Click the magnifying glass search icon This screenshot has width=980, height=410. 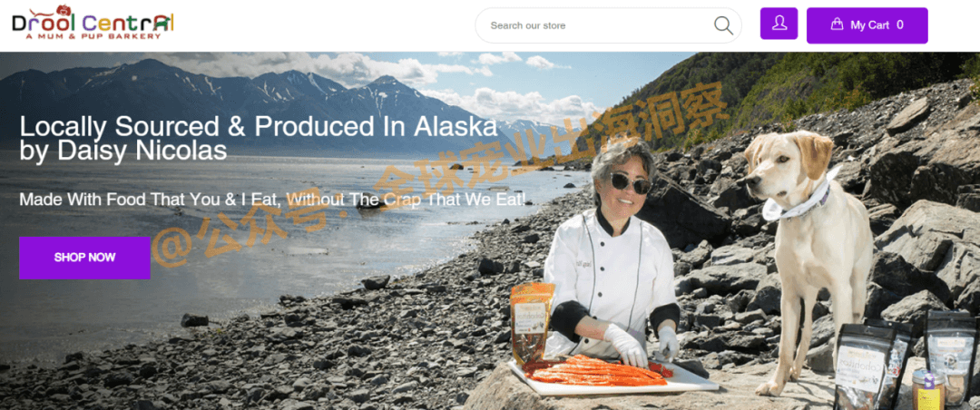click(723, 25)
